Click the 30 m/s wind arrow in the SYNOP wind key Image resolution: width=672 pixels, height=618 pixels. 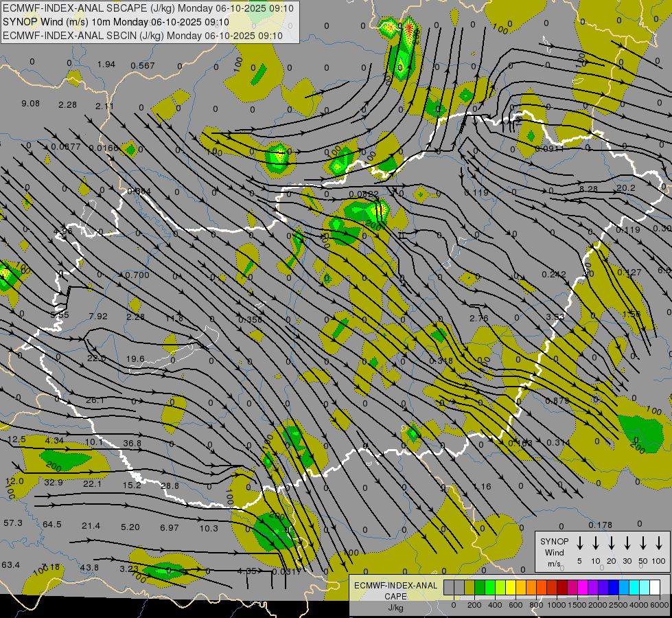(x=627, y=542)
